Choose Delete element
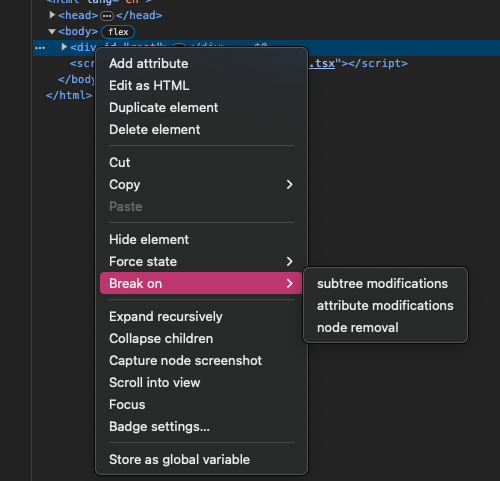The image size is (500, 481). pyautogui.click(x=201, y=129)
